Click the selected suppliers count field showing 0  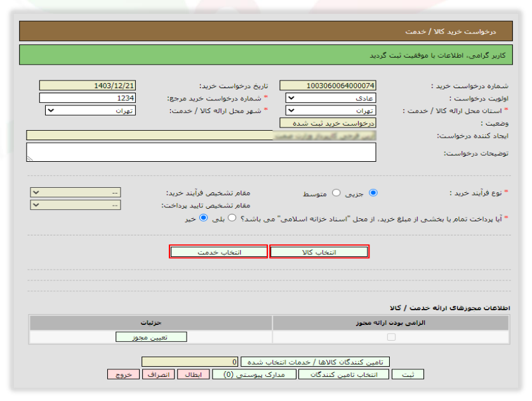tap(190, 362)
